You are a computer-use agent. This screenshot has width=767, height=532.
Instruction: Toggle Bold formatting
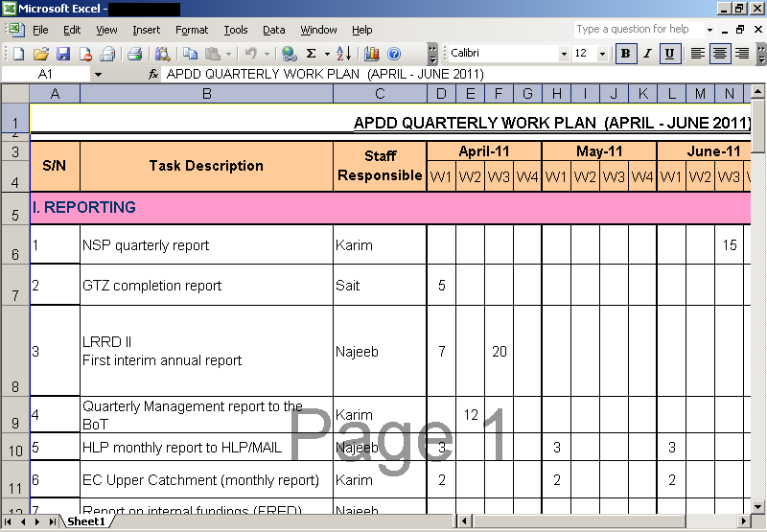pyautogui.click(x=626, y=54)
